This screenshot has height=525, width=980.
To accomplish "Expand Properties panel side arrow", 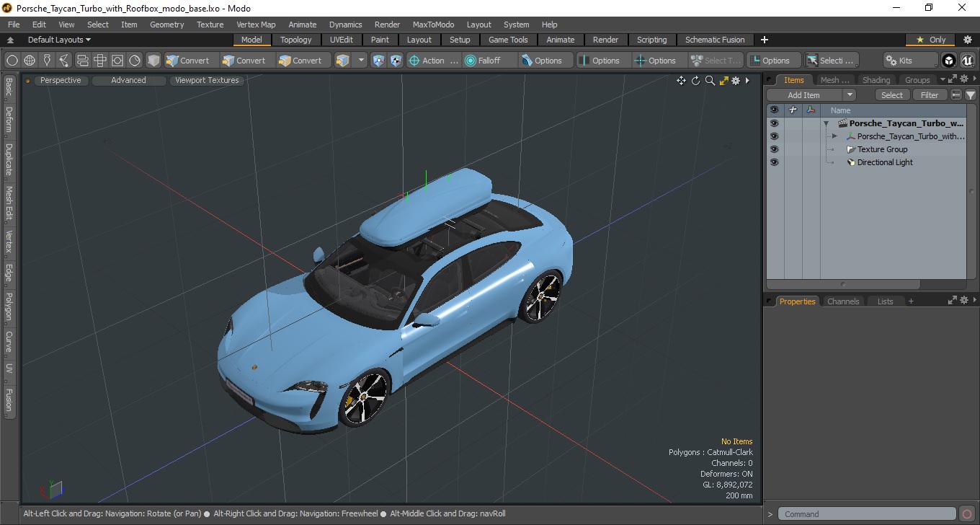I will (x=975, y=301).
